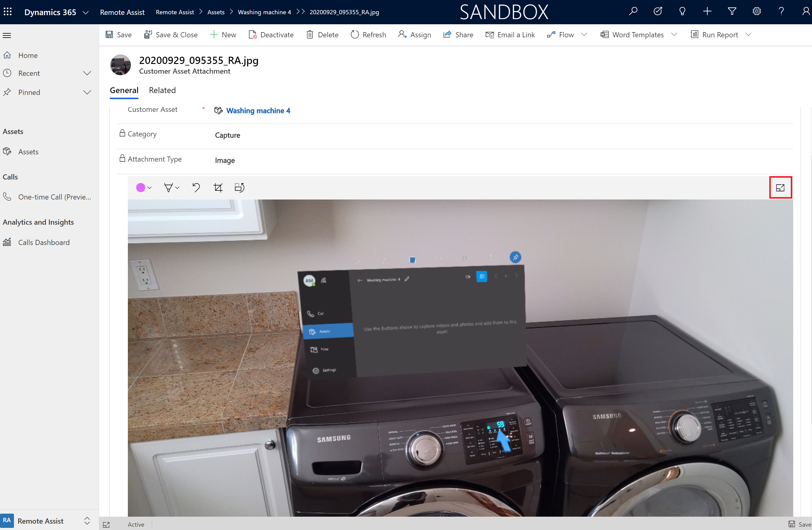Click the expand image to full view icon
The image size is (812, 530).
[780, 188]
